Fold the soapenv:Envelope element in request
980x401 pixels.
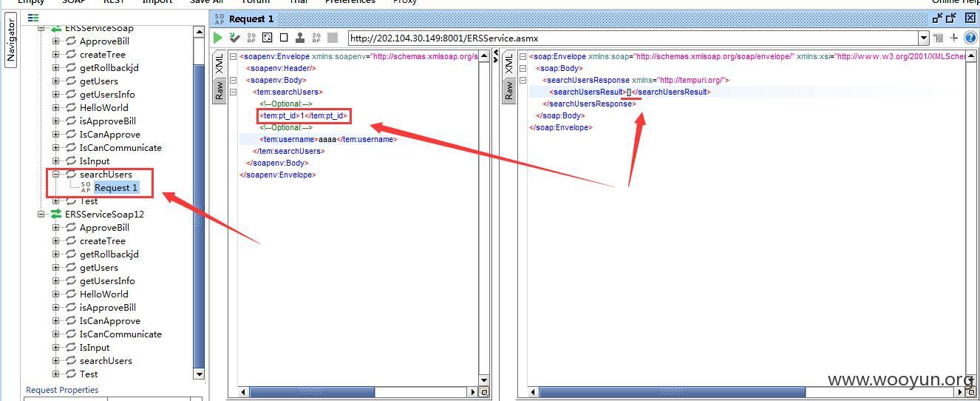point(234,56)
